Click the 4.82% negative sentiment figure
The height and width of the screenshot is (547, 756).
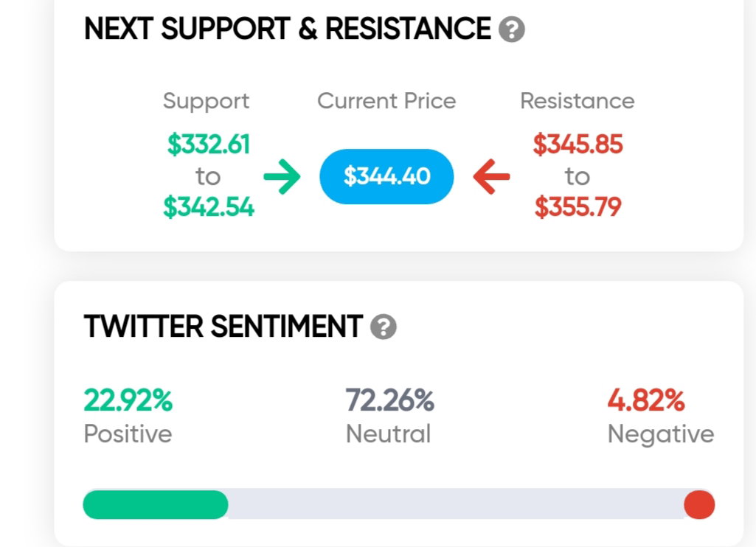click(646, 400)
